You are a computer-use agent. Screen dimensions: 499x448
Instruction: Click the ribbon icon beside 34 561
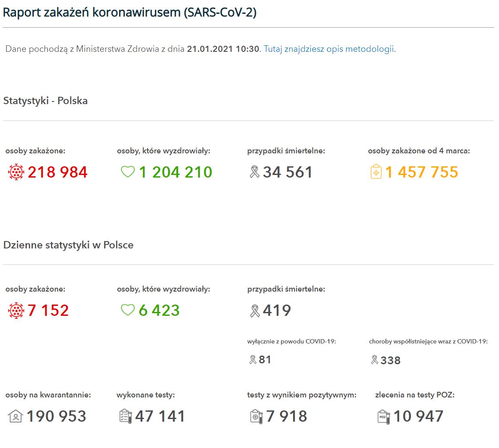[x=255, y=172]
